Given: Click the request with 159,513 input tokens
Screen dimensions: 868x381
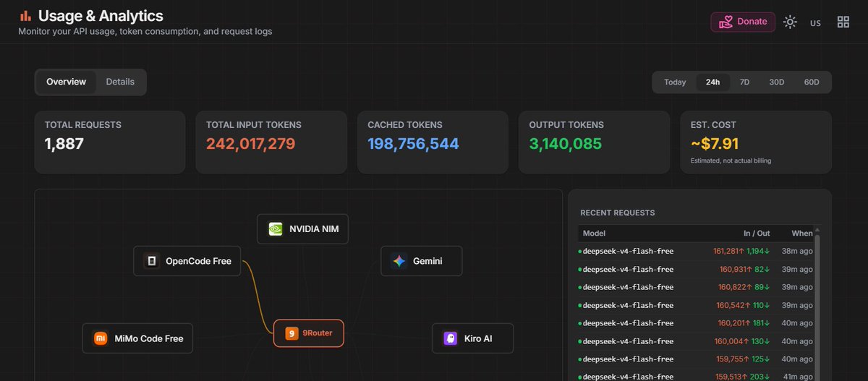Looking at the screenshot, I should click(697, 375).
